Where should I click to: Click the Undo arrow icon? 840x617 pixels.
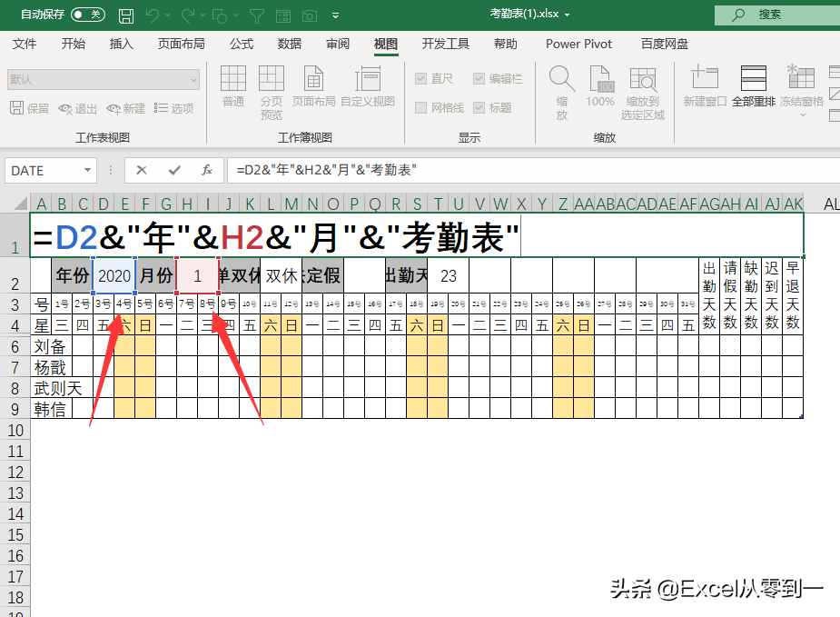(153, 15)
